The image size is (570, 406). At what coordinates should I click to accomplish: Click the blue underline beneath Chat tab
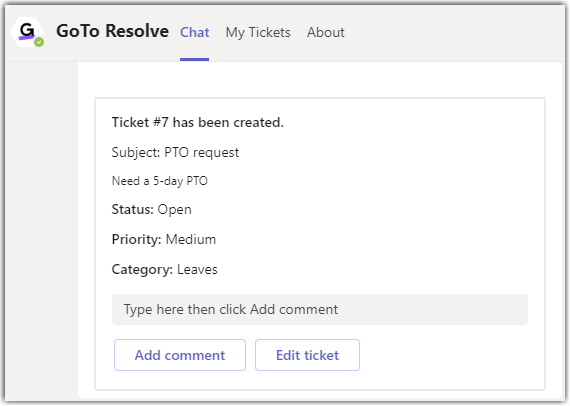[194, 59]
